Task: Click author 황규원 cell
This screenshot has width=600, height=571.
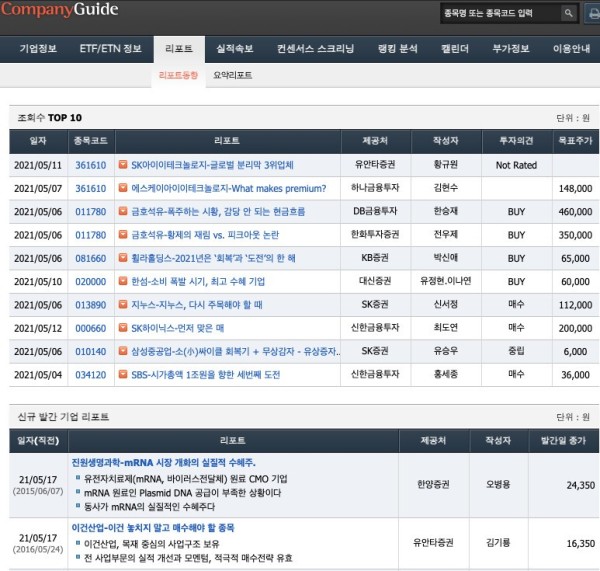Action: tap(445, 165)
